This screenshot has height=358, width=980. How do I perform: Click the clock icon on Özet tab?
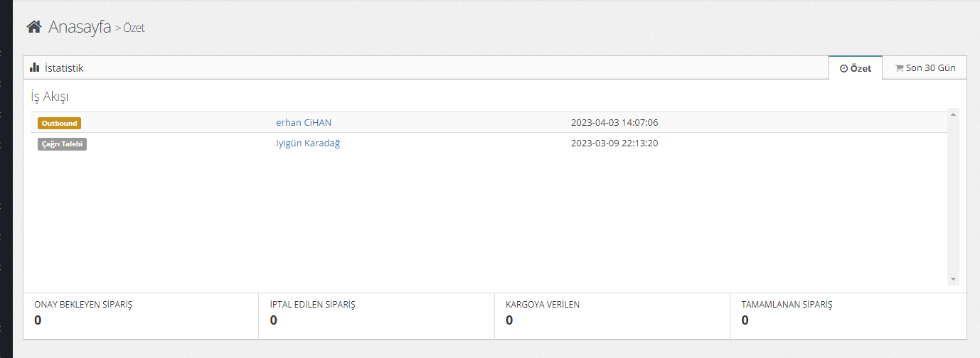coord(843,69)
